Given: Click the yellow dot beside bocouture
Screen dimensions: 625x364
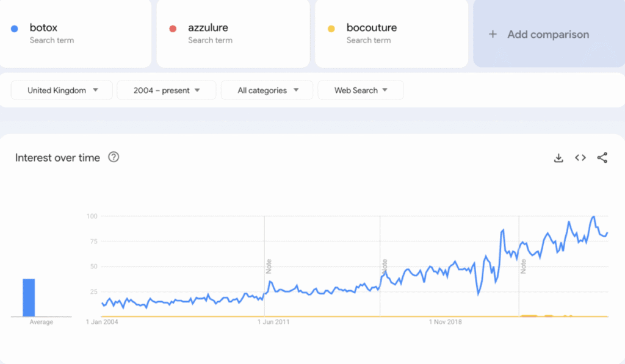Looking at the screenshot, I should point(331,29).
